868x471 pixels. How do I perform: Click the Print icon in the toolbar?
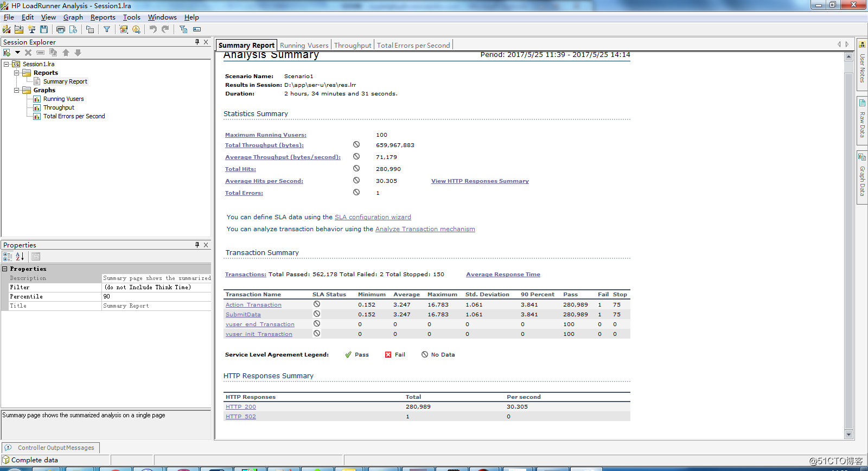pyautogui.click(x=61, y=29)
